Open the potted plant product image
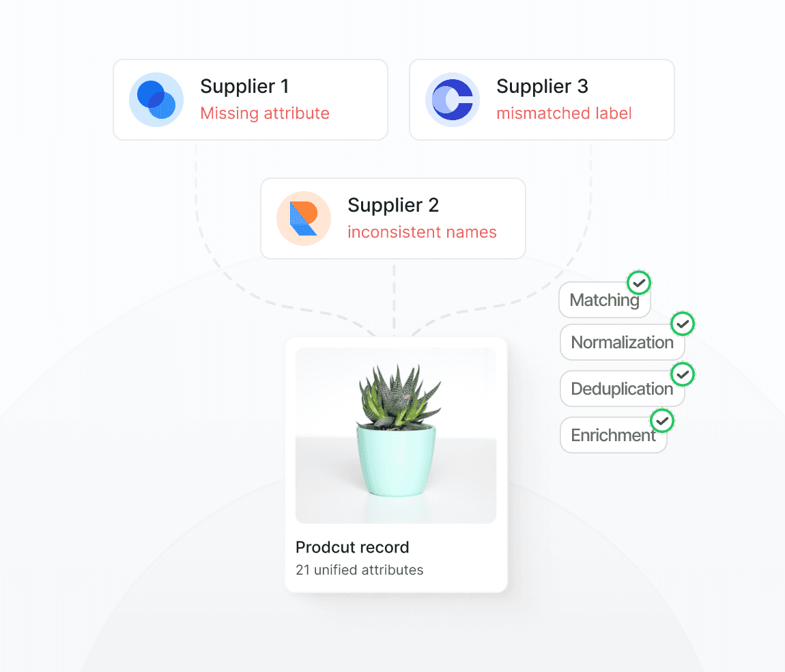The width and height of the screenshot is (785, 672). tap(395, 436)
